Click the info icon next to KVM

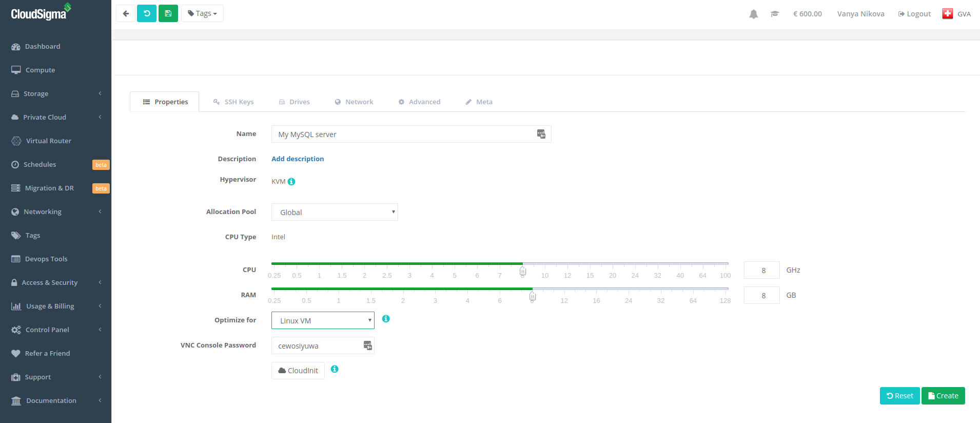[291, 182]
